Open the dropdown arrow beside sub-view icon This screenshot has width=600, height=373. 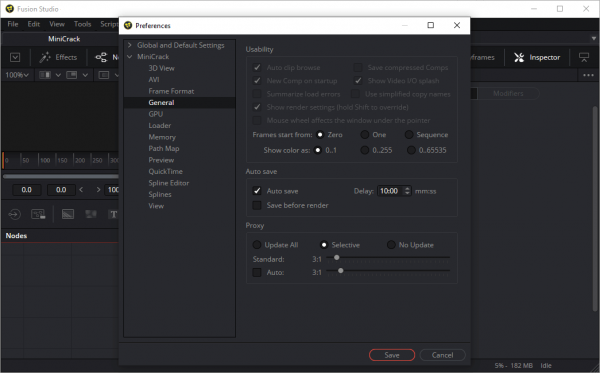85,75
